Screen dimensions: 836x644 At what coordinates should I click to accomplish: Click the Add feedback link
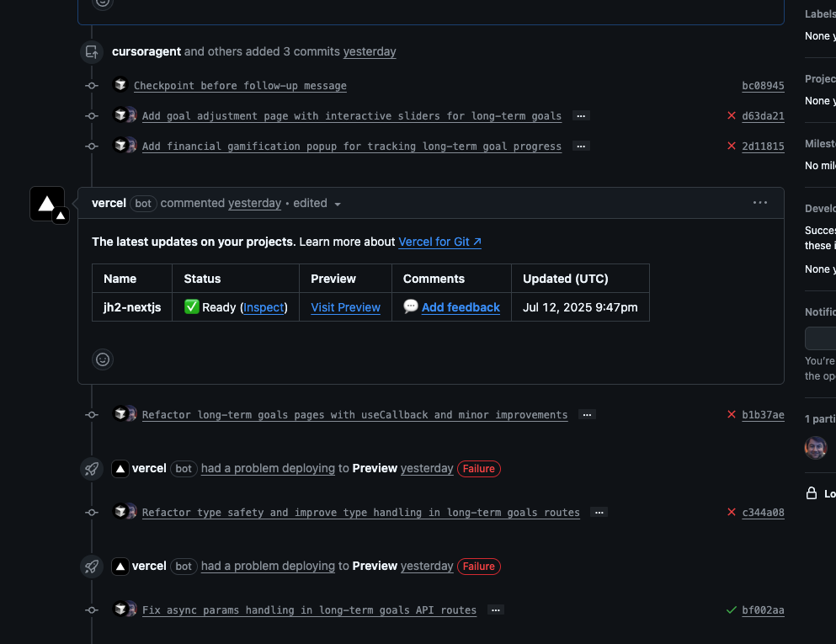(x=461, y=307)
